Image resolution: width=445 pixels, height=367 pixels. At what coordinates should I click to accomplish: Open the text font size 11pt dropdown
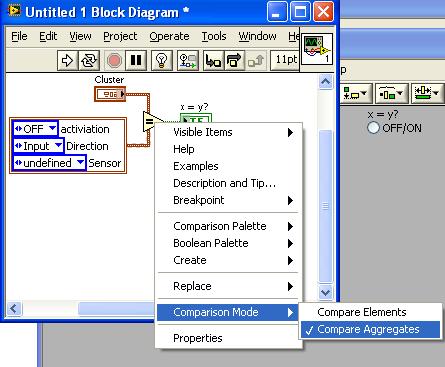285,60
